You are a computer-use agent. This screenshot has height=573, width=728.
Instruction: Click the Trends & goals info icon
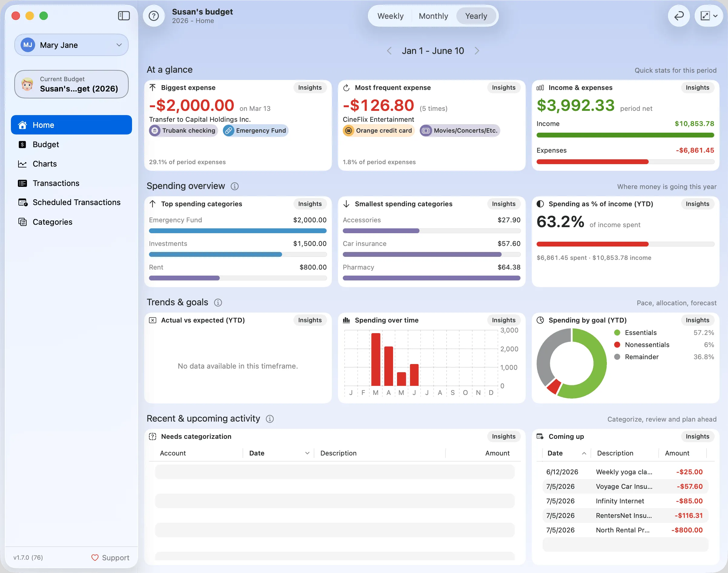click(x=218, y=303)
